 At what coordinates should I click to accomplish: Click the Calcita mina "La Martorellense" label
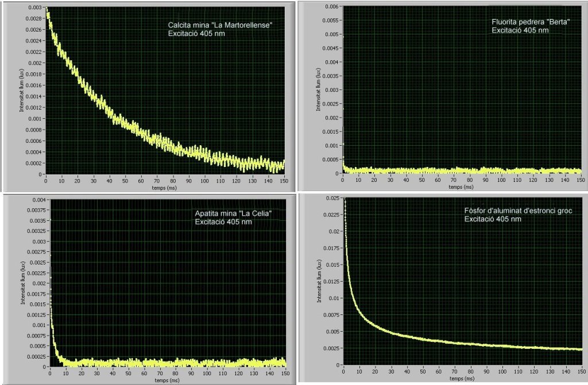[x=219, y=26]
